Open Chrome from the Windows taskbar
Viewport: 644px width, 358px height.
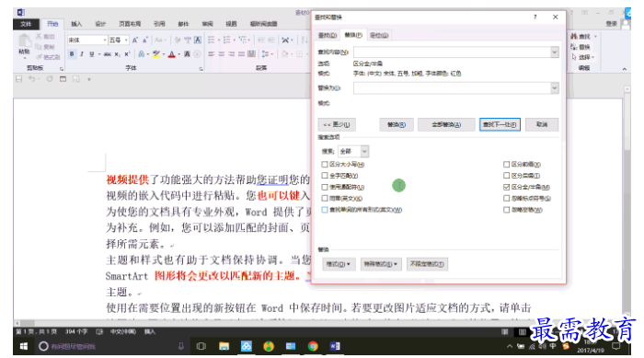tap(313, 346)
